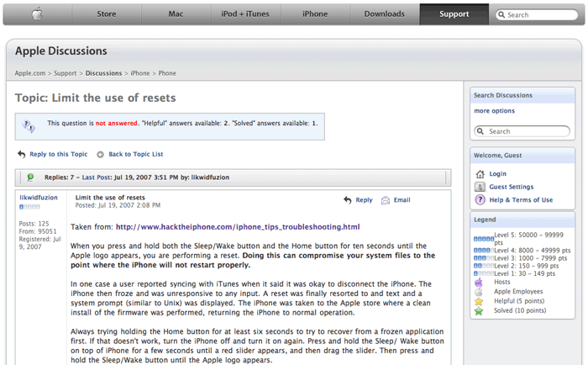Screen dimensions: 588x365
Task: Open the more options search link
Action: tap(494, 111)
